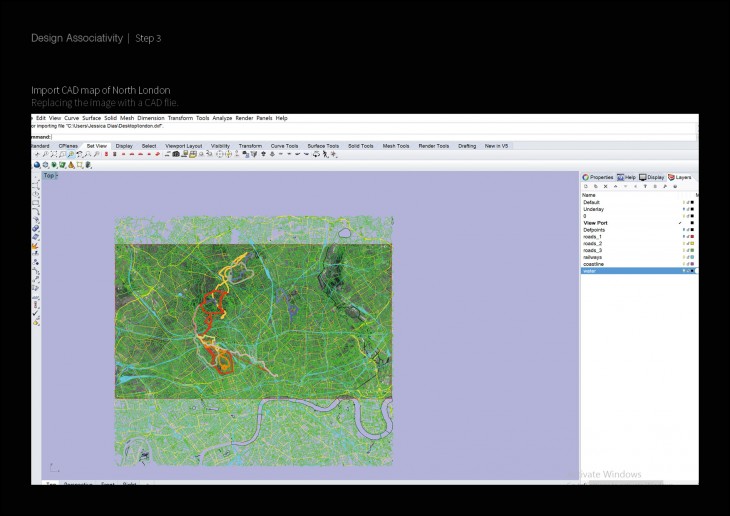This screenshot has height=516, width=730.
Task: Open the Help panel tab
Action: tap(627, 177)
